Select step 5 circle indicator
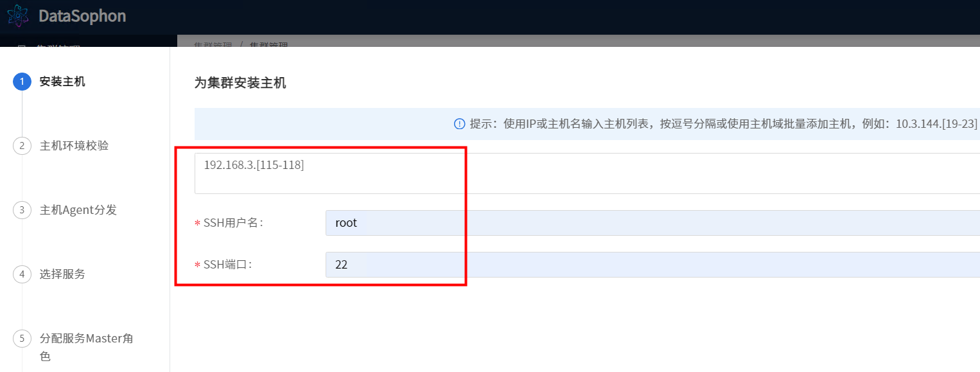This screenshot has height=372, width=980. pyautogui.click(x=22, y=339)
